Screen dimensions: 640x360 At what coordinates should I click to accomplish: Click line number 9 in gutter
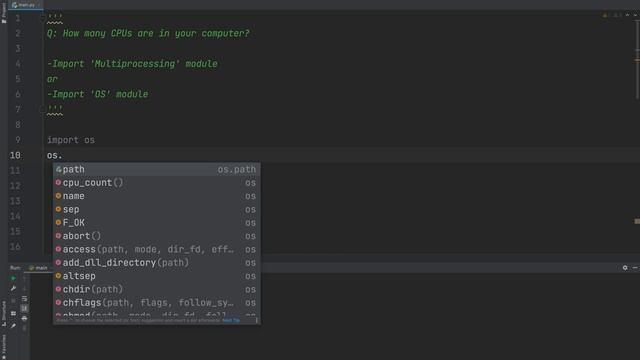coord(18,140)
